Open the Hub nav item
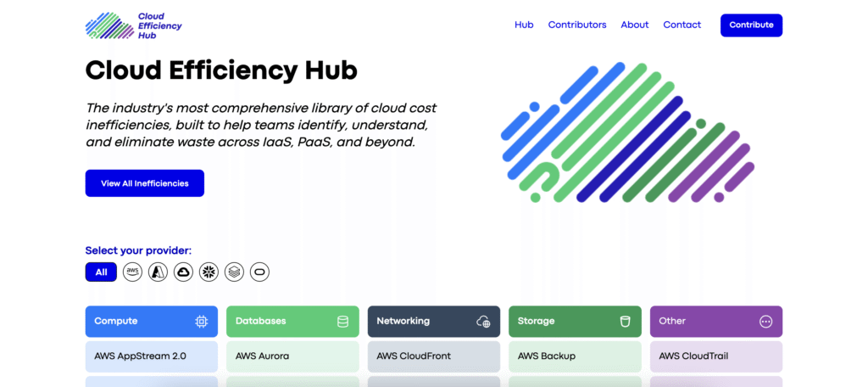Screen dimensions: 868x387 (524, 25)
